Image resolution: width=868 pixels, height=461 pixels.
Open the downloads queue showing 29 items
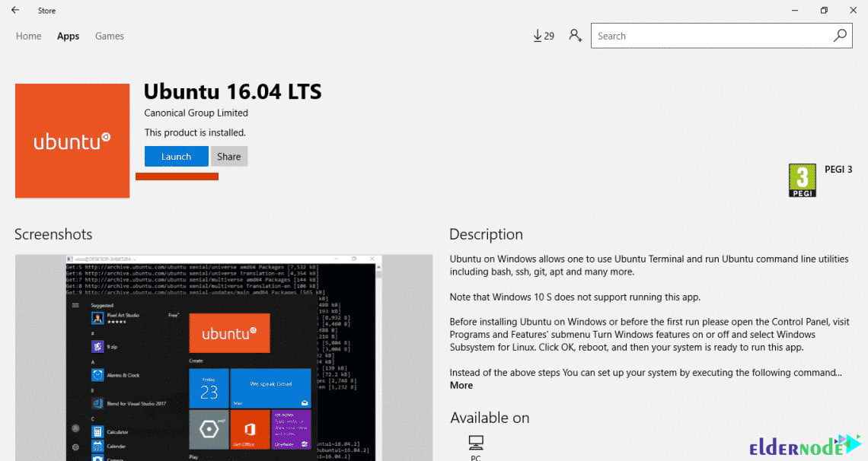[x=543, y=35]
